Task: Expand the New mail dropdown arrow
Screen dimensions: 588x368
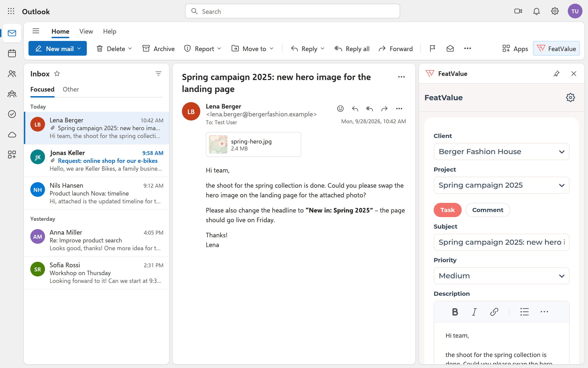Action: (x=79, y=49)
